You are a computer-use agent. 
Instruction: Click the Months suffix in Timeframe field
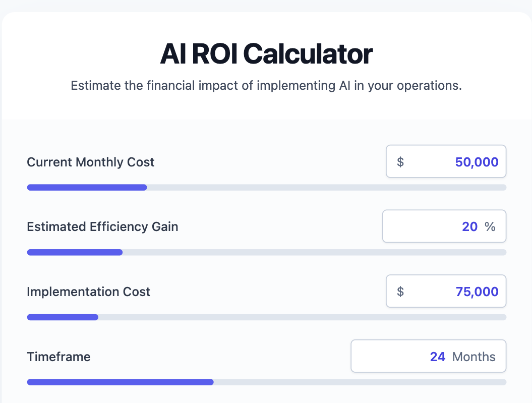point(474,357)
